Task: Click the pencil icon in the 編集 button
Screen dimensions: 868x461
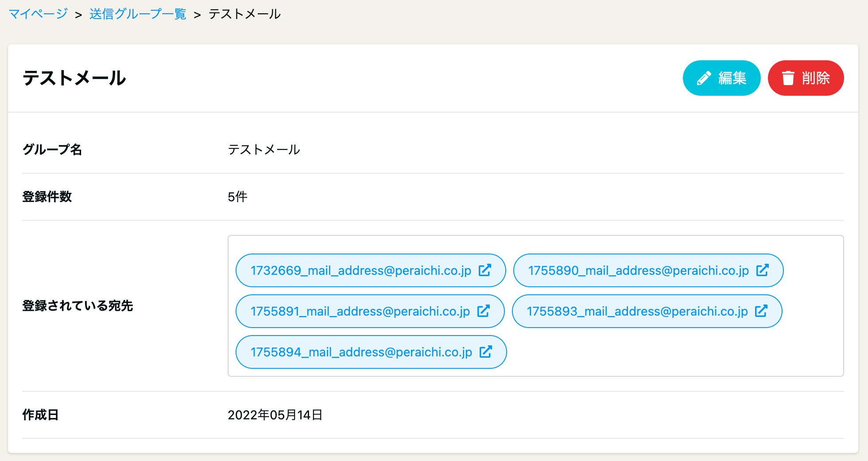Action: (704, 78)
